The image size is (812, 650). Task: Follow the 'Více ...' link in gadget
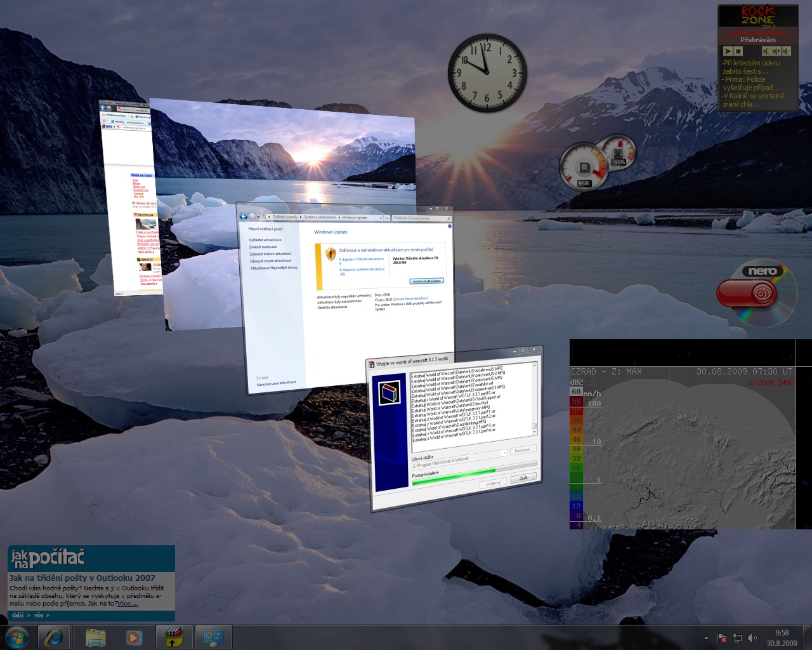point(128,604)
